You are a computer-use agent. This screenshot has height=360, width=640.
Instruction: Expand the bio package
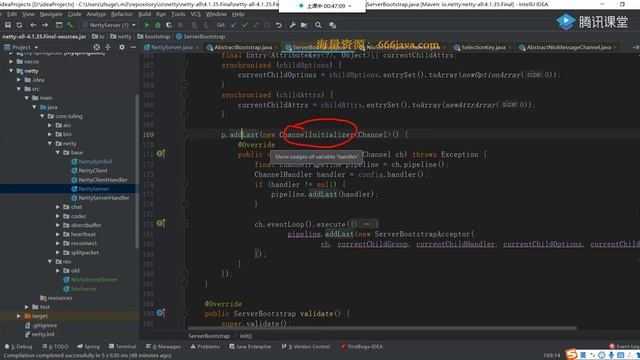50,134
